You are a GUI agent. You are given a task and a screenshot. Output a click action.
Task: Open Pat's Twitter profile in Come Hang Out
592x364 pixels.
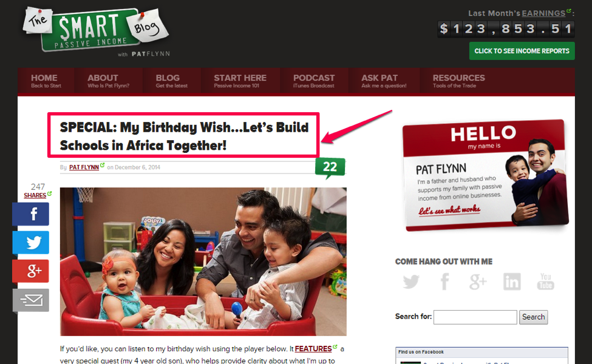point(411,281)
